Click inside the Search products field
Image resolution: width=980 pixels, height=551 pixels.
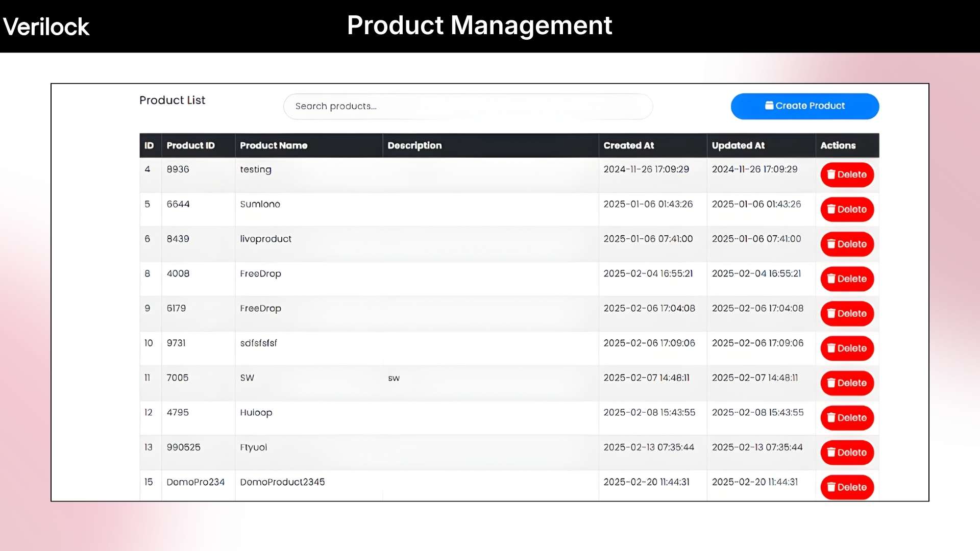(467, 106)
